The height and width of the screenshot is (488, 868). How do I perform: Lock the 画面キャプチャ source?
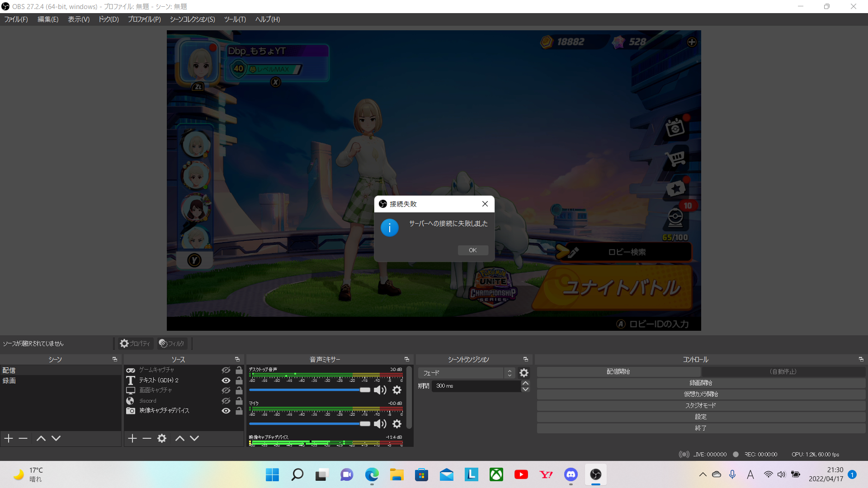[x=239, y=390]
